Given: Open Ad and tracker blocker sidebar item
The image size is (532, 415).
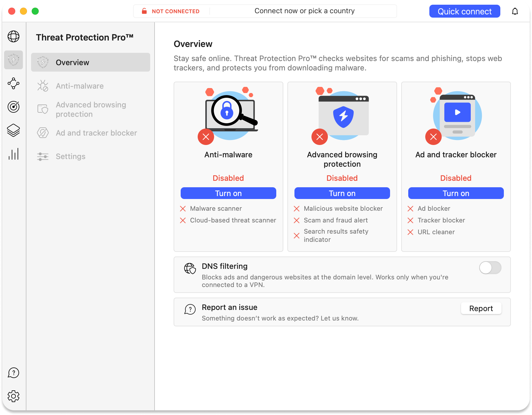Looking at the screenshot, I should [96, 133].
